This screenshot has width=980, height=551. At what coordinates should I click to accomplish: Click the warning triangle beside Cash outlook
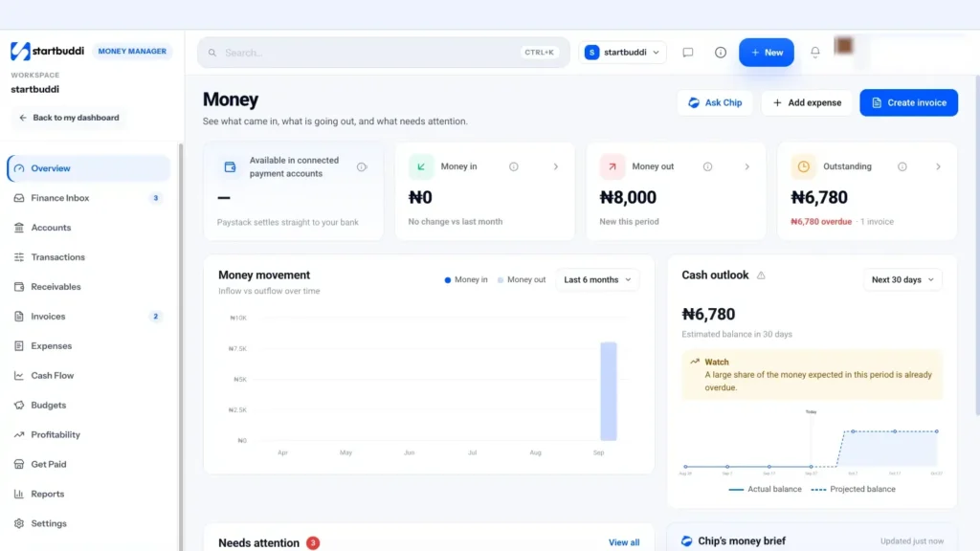[761, 275]
